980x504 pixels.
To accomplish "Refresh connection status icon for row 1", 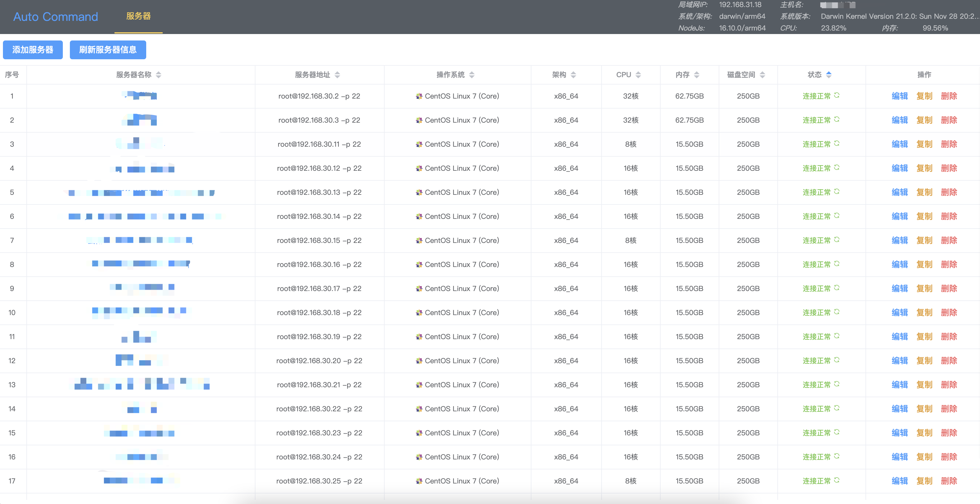I will tap(836, 95).
